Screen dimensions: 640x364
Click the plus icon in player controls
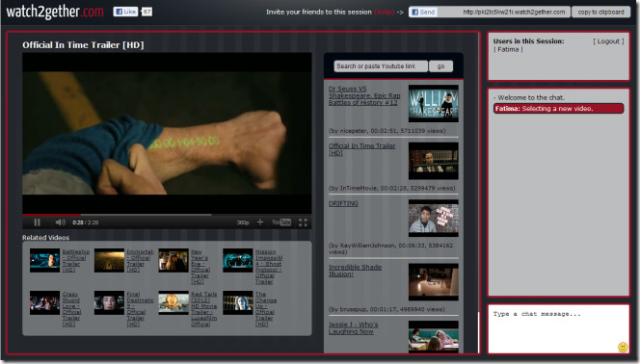tap(260, 222)
